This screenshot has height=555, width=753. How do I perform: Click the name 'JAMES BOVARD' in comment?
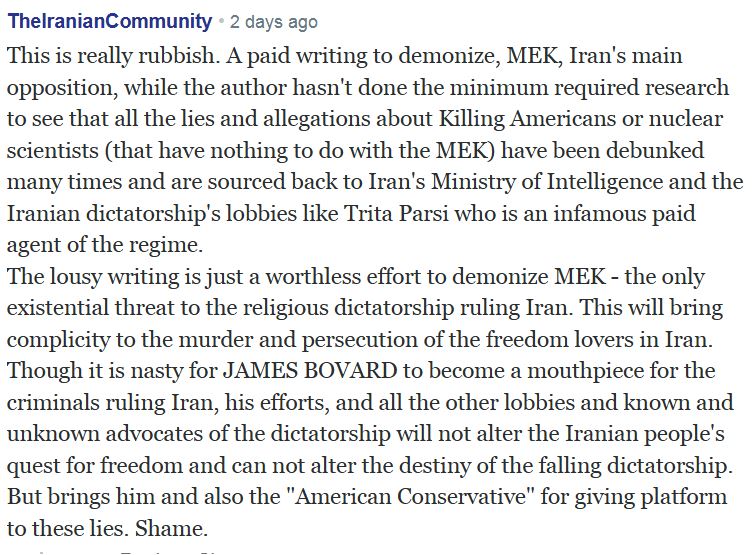point(311,371)
